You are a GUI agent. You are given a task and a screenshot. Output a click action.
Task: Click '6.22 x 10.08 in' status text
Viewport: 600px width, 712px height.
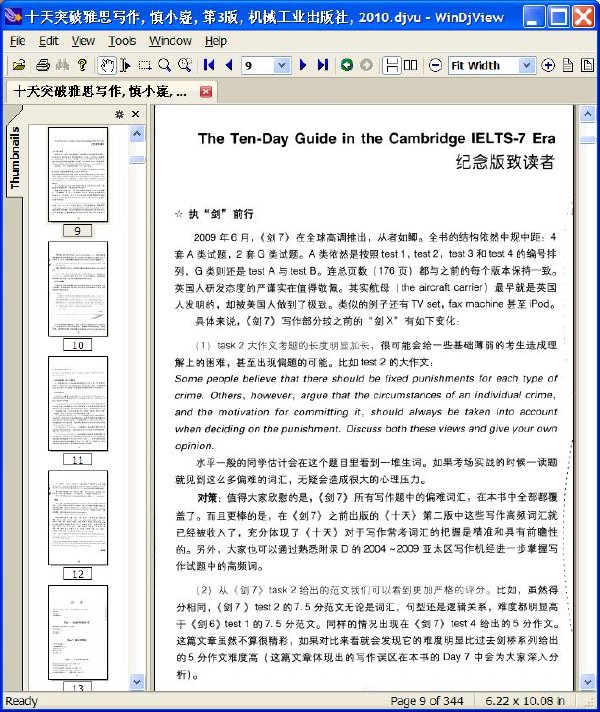[x=525, y=701]
